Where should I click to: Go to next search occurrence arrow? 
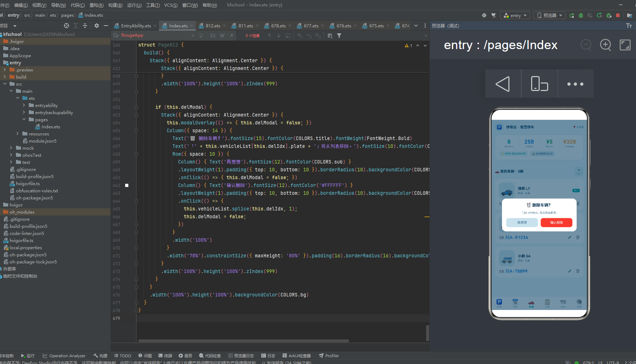click(279, 36)
